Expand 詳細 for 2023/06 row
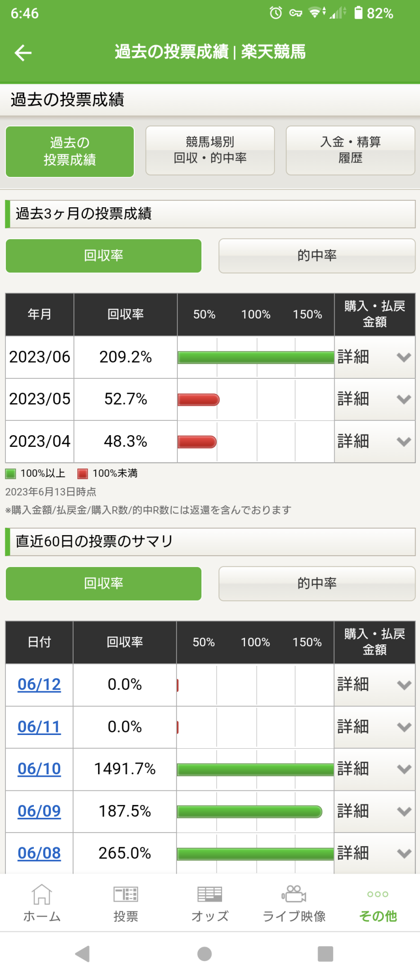The image size is (420, 980). 374,357
